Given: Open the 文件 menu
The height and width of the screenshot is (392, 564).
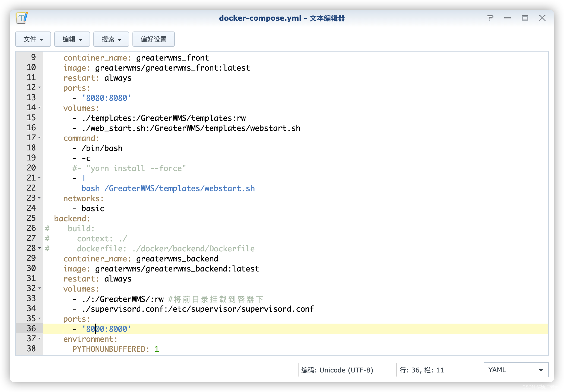Looking at the screenshot, I should (33, 39).
